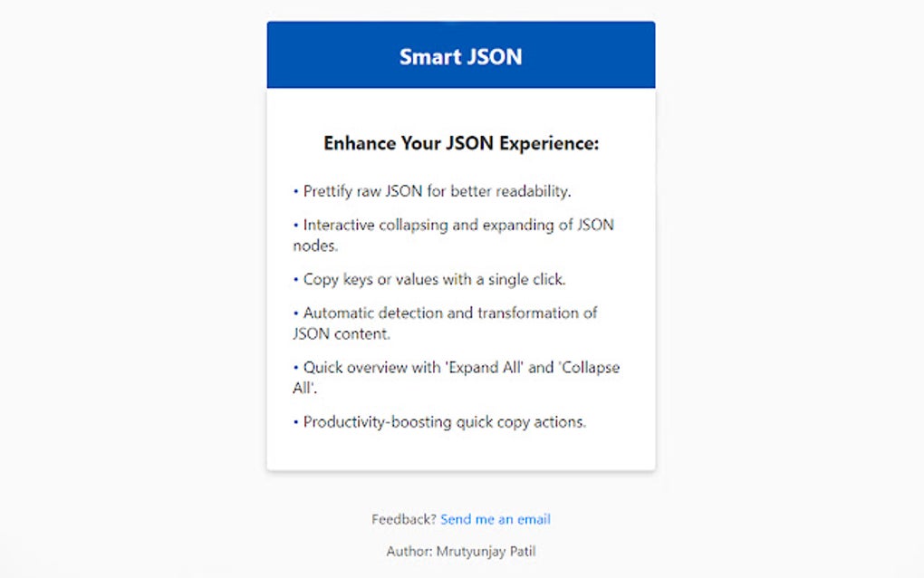The width and height of the screenshot is (924, 578).
Task: Click the Smart JSON header title
Action: [460, 56]
